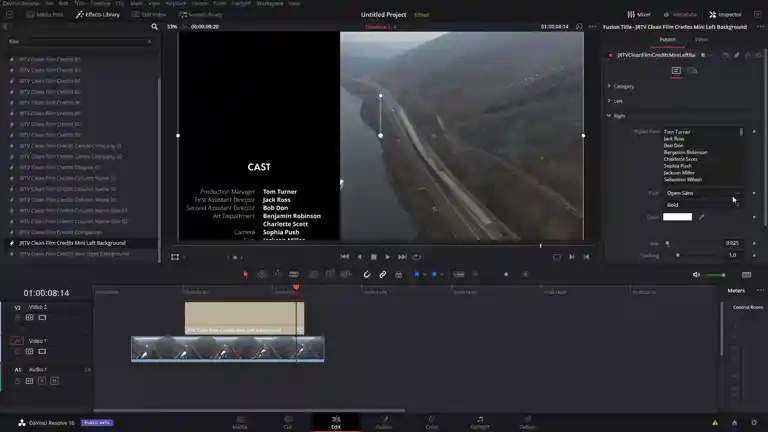Select the Settings page icon in Inspector

pyautogui.click(x=692, y=71)
